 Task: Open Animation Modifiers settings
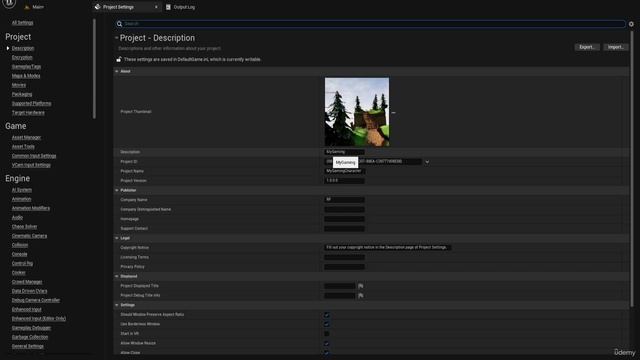coord(31,208)
